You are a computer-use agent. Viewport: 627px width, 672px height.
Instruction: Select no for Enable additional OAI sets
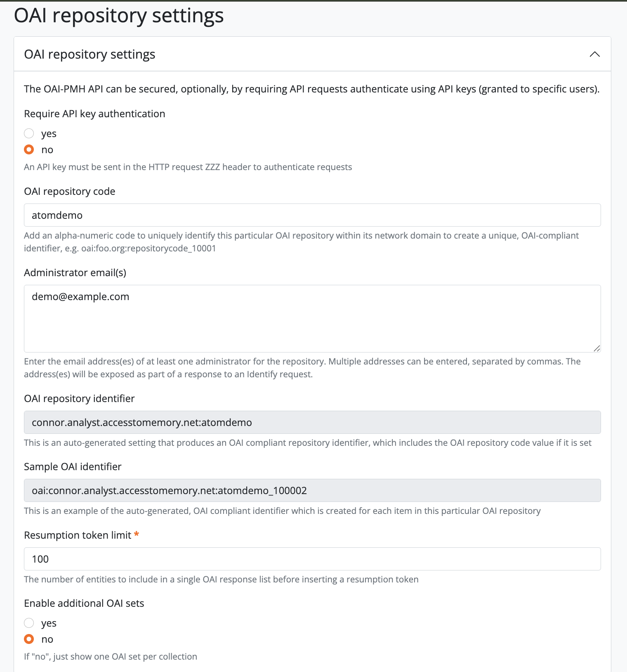pyautogui.click(x=29, y=639)
